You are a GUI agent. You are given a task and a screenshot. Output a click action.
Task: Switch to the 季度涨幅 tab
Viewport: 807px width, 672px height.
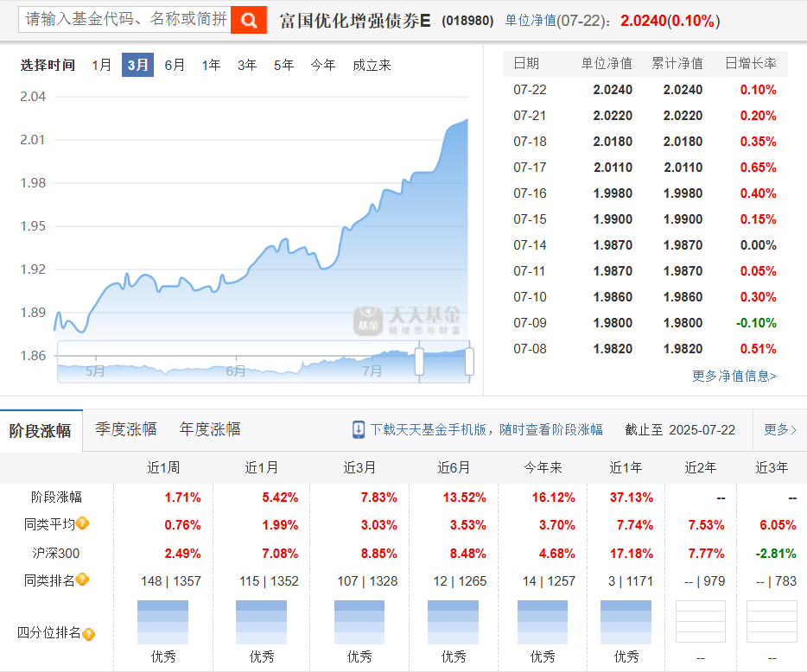tap(125, 429)
